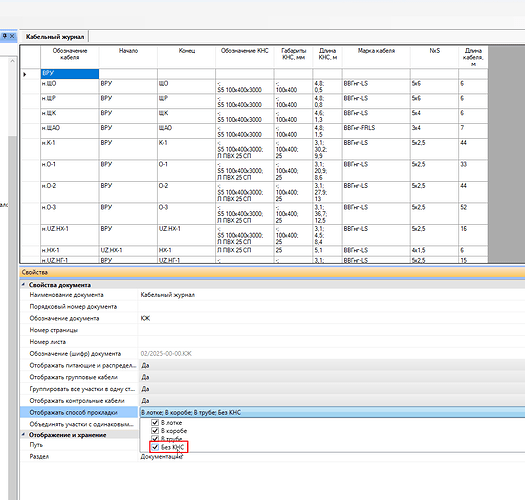Select the highlighted 'ВРУ' cell in first row

tap(70, 74)
